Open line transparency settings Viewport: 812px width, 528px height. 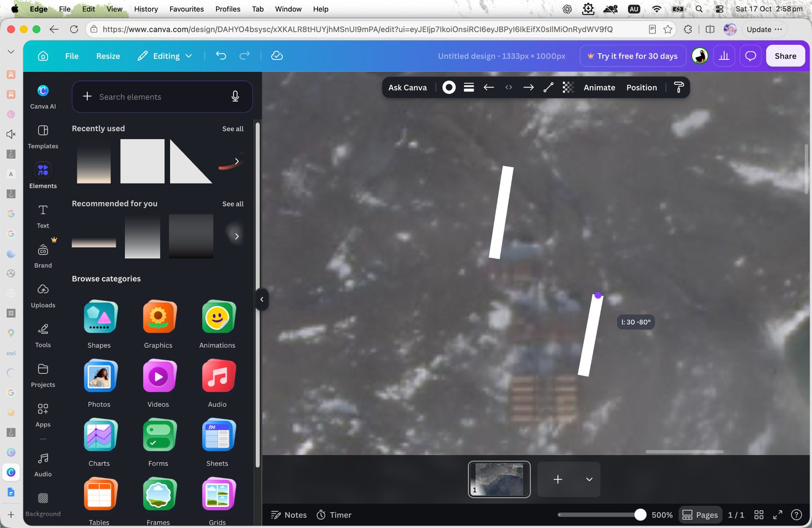pos(568,87)
